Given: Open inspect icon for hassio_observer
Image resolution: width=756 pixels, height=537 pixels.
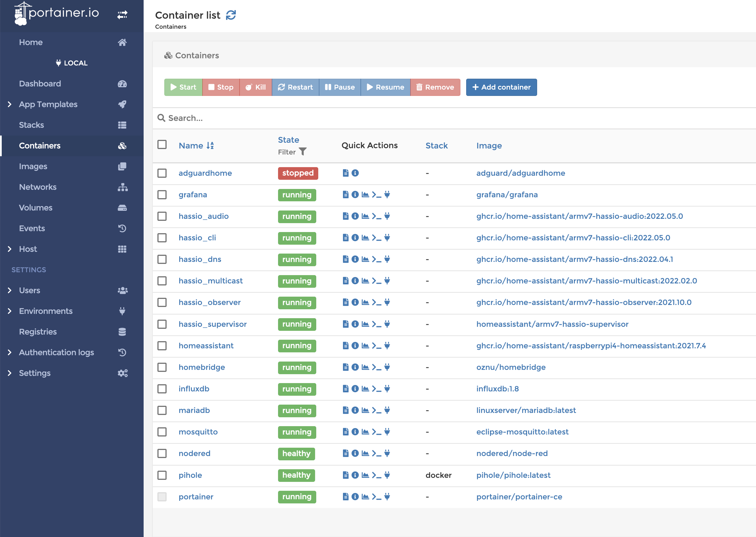Looking at the screenshot, I should click(355, 302).
